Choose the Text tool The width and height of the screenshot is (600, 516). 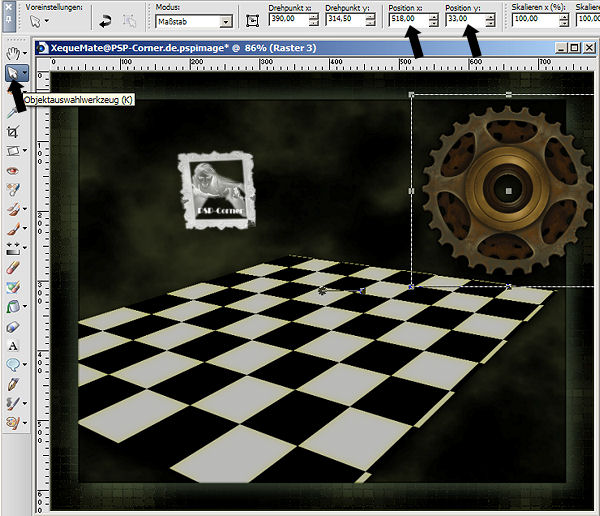point(11,345)
